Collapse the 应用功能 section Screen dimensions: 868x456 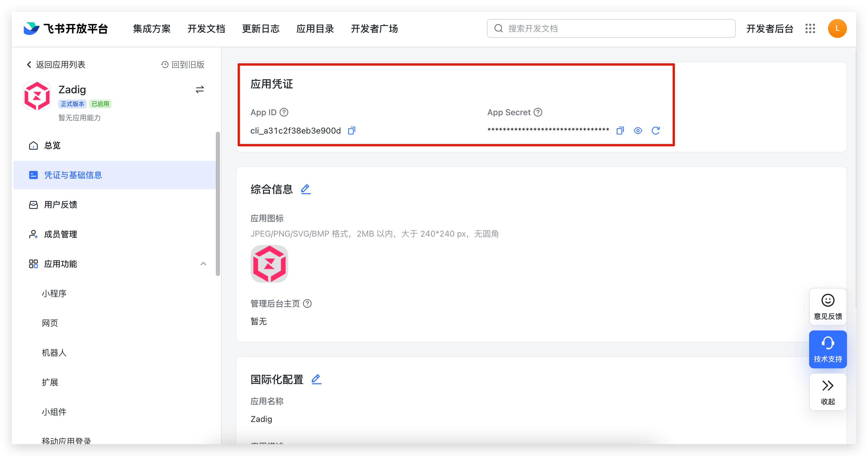[203, 264]
